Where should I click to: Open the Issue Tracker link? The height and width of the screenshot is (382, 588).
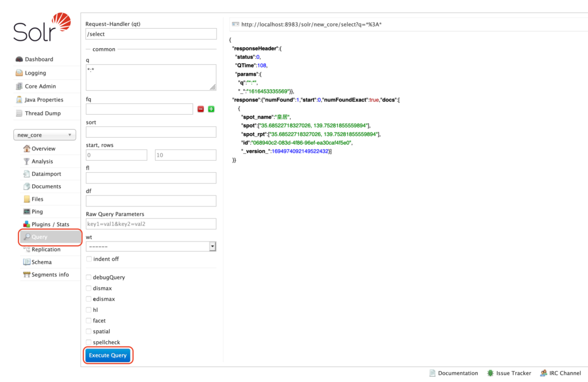click(513, 373)
